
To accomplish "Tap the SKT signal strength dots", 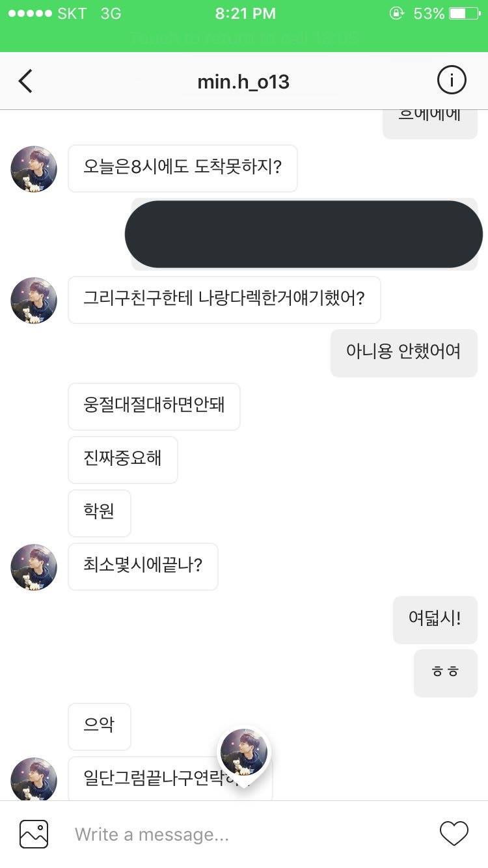I will click(x=29, y=14).
